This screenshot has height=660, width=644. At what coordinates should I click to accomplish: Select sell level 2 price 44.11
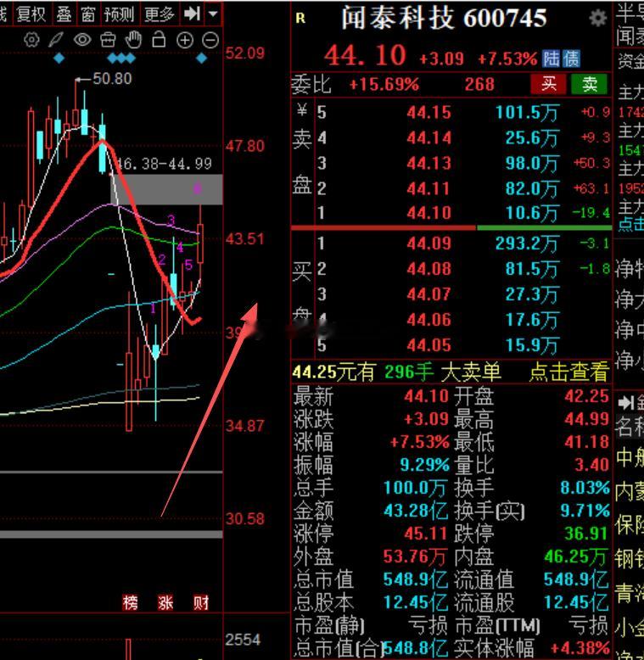(x=428, y=188)
